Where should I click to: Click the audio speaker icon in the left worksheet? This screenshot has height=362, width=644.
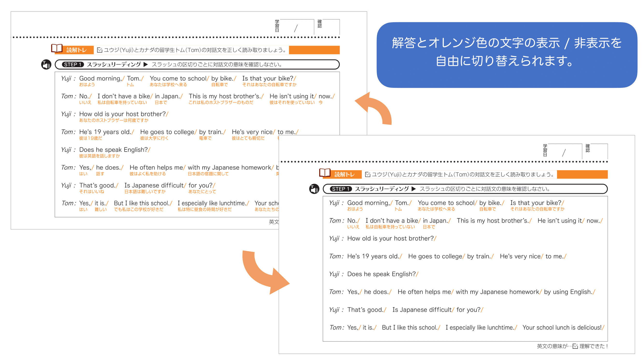(46, 64)
